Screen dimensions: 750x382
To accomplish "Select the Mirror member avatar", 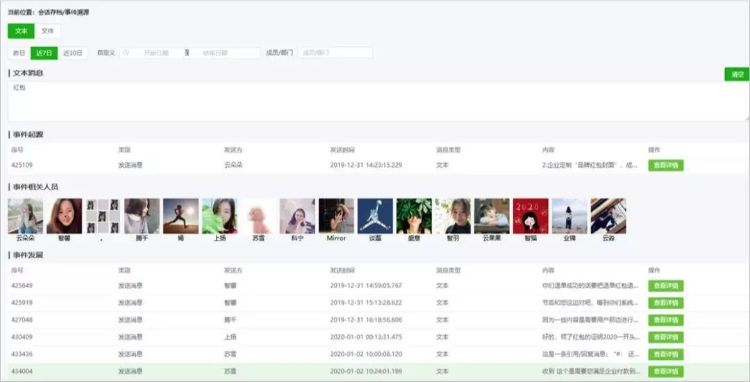I will pos(336,216).
